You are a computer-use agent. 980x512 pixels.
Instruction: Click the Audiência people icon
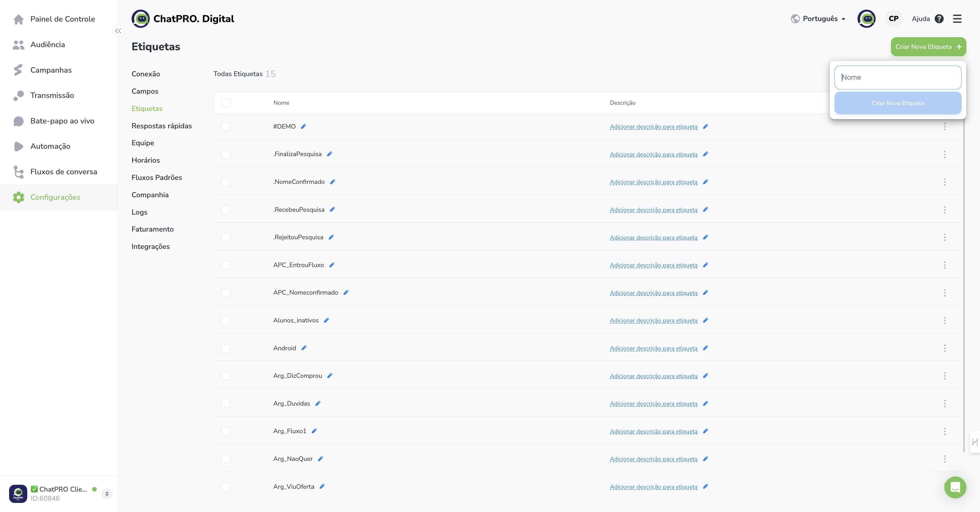(x=18, y=45)
